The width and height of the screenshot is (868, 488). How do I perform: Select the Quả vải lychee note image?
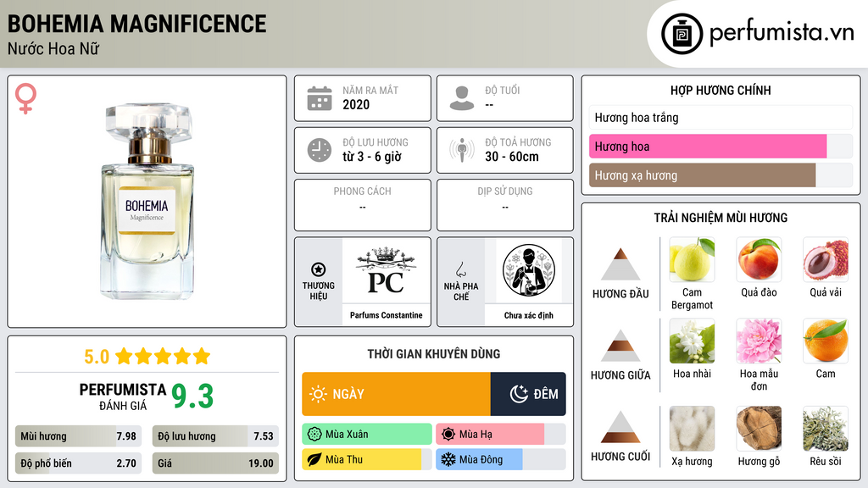tap(826, 259)
